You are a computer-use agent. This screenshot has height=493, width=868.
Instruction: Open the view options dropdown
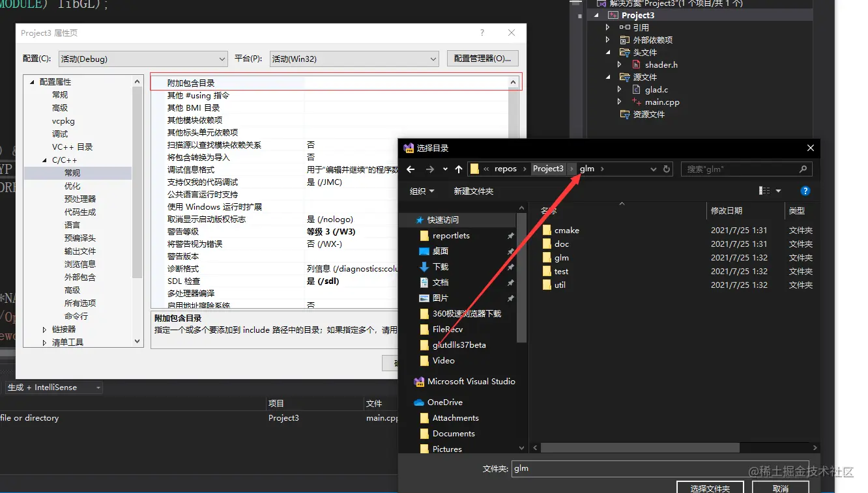(778, 191)
